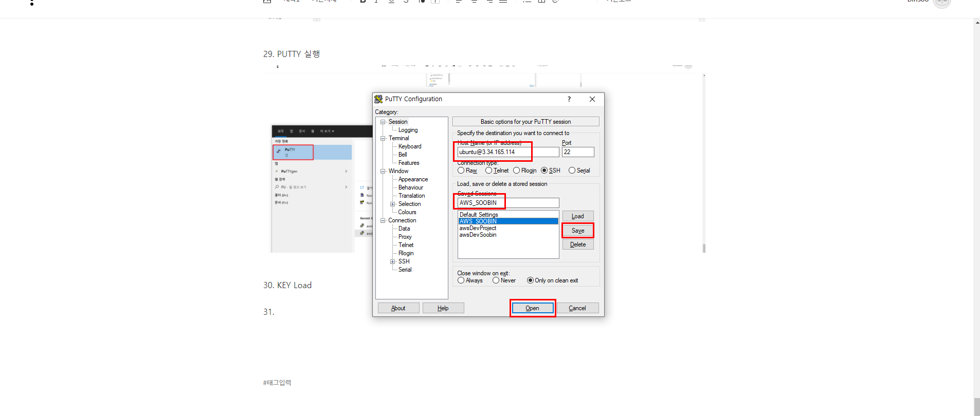Open Keyboard settings in the tree
The height and width of the screenshot is (416, 980).
[410, 146]
